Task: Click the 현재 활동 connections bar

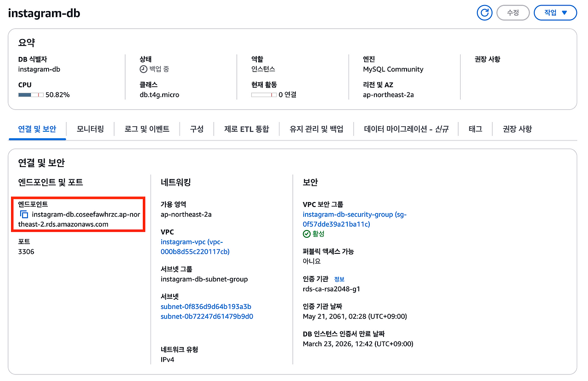Action: pos(264,95)
